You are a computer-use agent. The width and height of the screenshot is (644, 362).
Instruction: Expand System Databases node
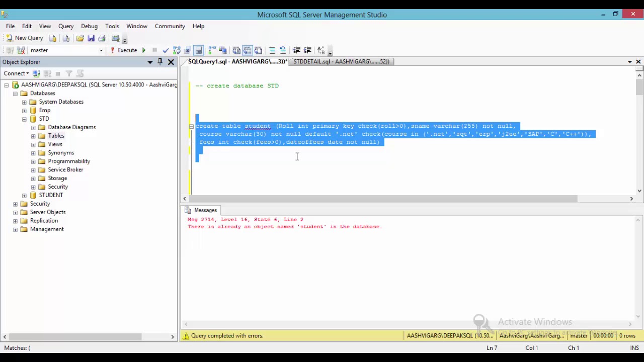tap(24, 102)
